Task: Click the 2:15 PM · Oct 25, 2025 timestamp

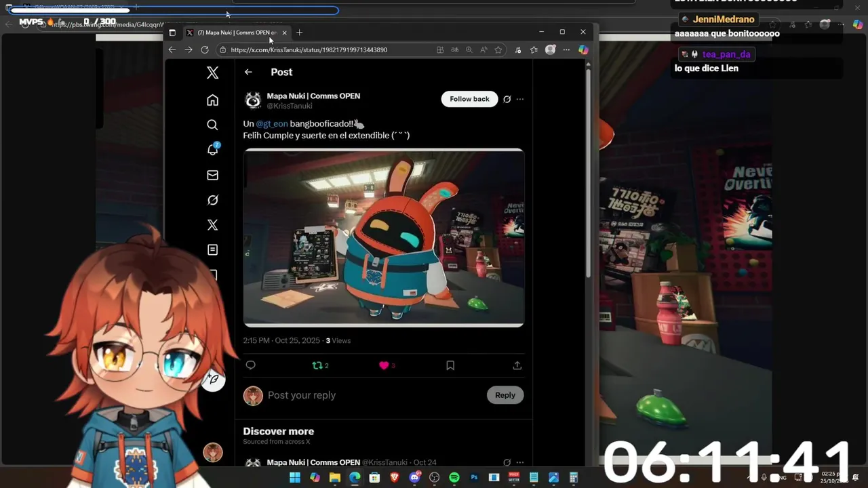Action: (282, 340)
